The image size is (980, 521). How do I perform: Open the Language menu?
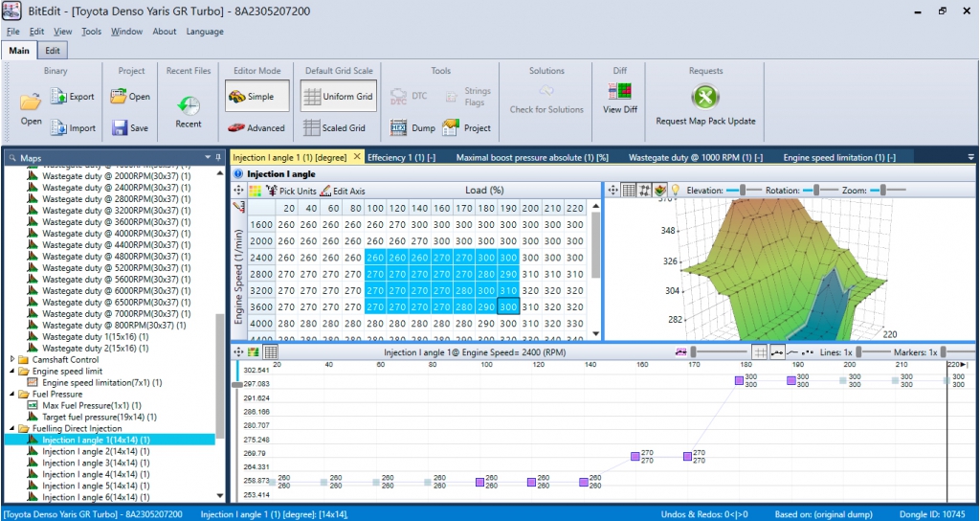tap(205, 32)
